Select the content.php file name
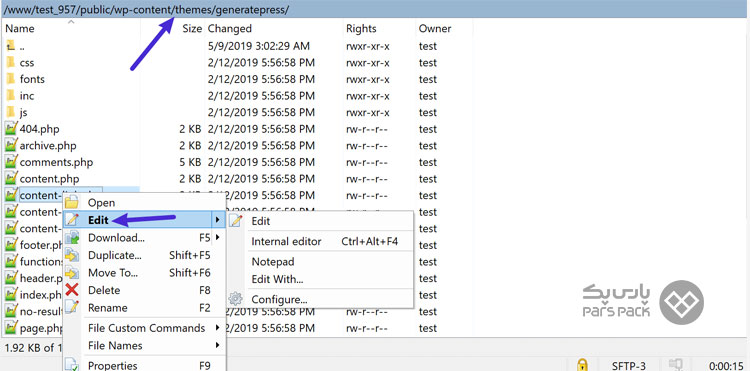The width and height of the screenshot is (750, 371). coord(49,179)
